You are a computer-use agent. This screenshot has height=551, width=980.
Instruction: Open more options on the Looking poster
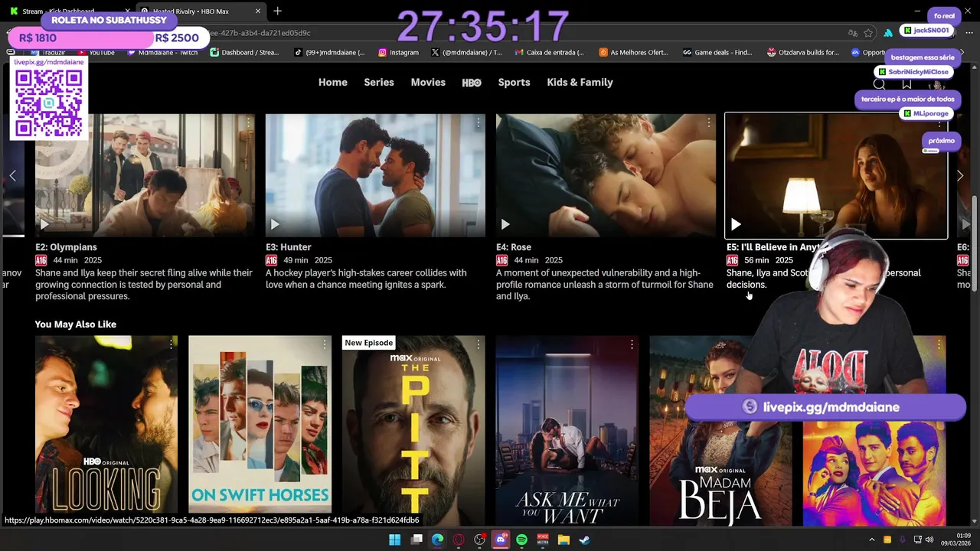point(171,344)
